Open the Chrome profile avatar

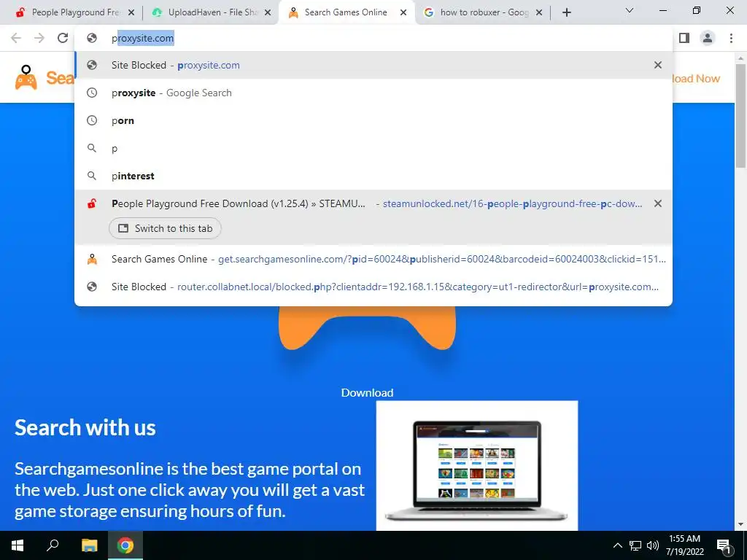point(708,38)
